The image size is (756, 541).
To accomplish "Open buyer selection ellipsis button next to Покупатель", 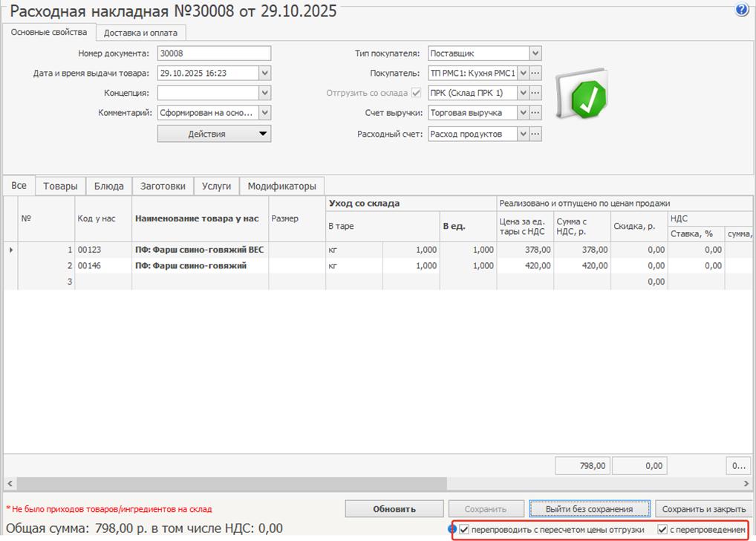I will (x=535, y=73).
